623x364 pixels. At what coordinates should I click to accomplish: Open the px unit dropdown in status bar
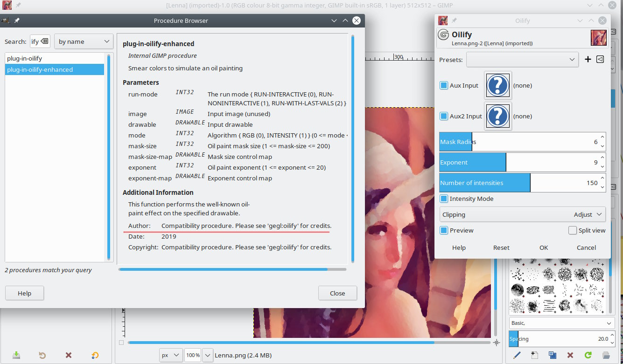[171, 355]
